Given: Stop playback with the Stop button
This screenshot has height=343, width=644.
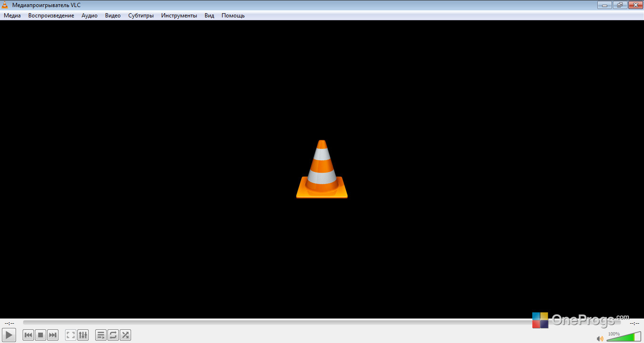Looking at the screenshot, I should pyautogui.click(x=41, y=335).
